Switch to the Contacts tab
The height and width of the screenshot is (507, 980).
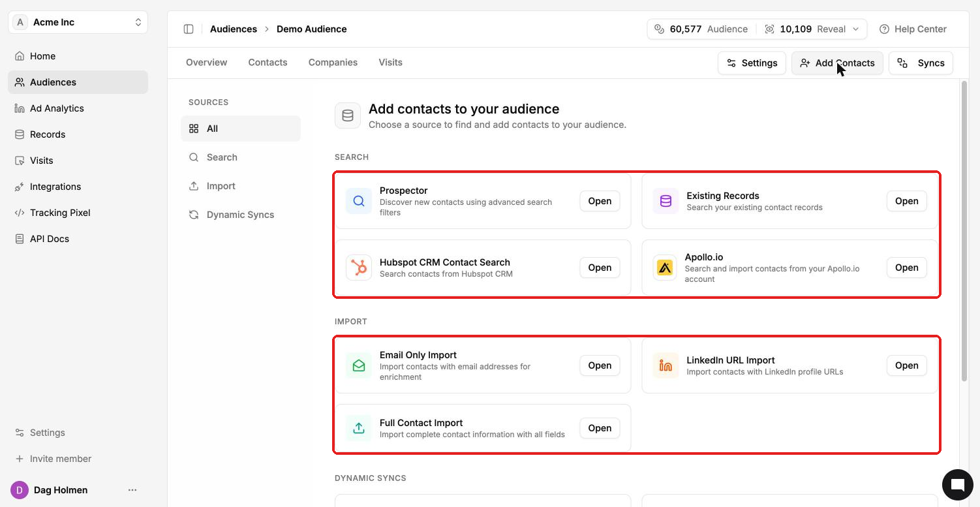[x=268, y=63]
